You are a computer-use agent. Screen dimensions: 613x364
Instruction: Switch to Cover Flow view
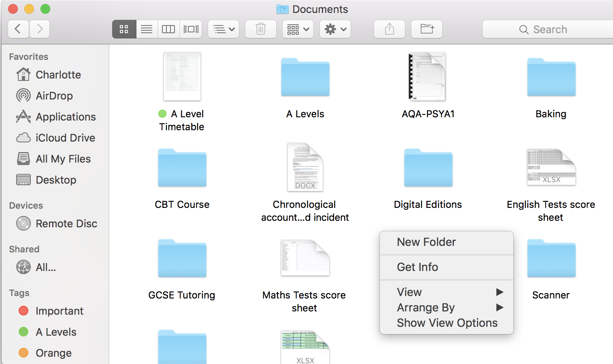[x=191, y=29]
